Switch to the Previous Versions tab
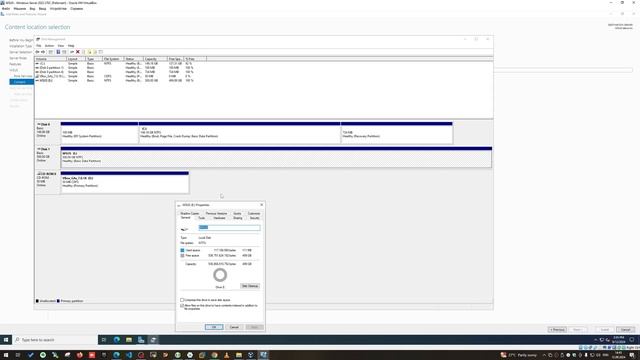 click(x=216, y=213)
